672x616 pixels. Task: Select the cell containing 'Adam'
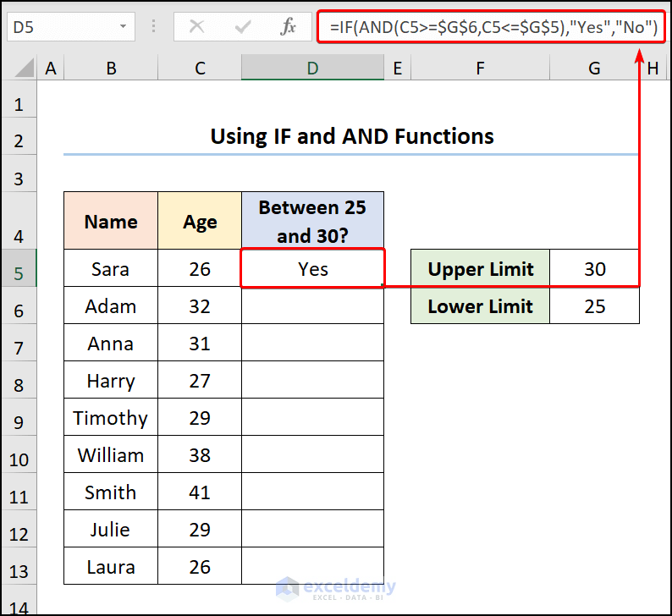pyautogui.click(x=111, y=305)
